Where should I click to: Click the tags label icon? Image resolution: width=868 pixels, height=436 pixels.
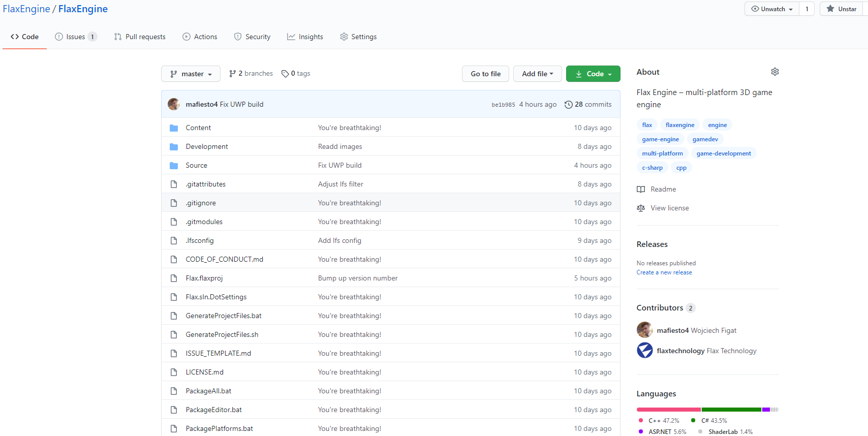[285, 74]
